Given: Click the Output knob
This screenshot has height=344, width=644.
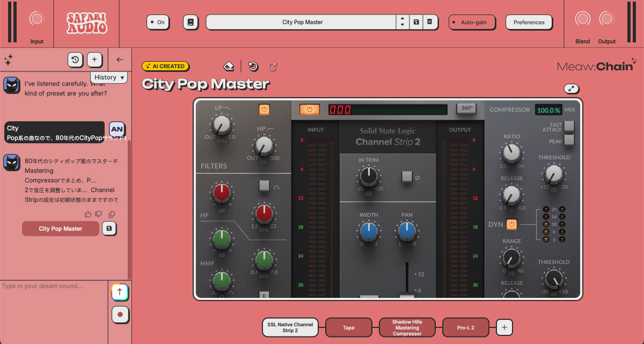Looking at the screenshot, I should click(607, 18).
